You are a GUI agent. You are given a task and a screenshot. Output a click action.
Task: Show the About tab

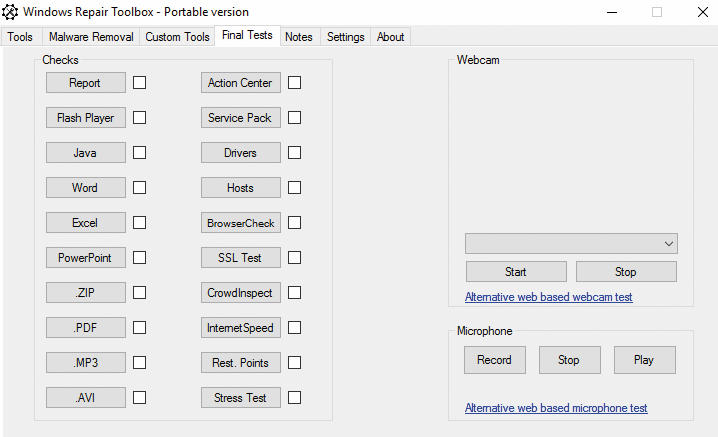point(391,37)
